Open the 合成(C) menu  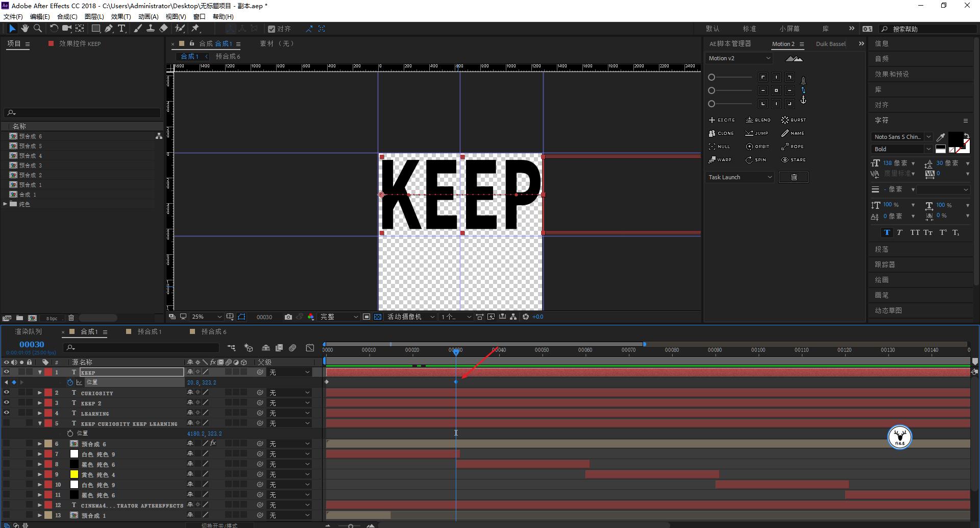[x=67, y=16]
